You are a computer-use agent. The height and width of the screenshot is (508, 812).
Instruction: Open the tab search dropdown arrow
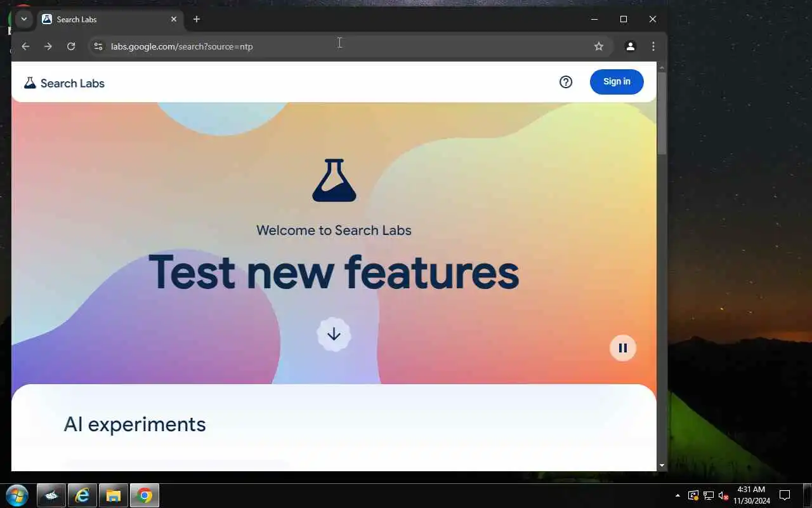[x=24, y=19]
